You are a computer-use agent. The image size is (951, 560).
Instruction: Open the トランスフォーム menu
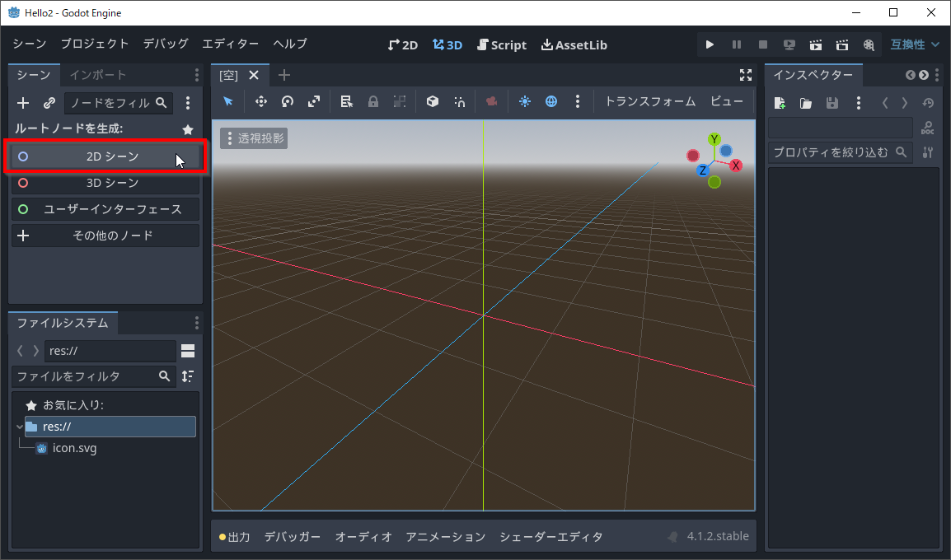tap(650, 101)
